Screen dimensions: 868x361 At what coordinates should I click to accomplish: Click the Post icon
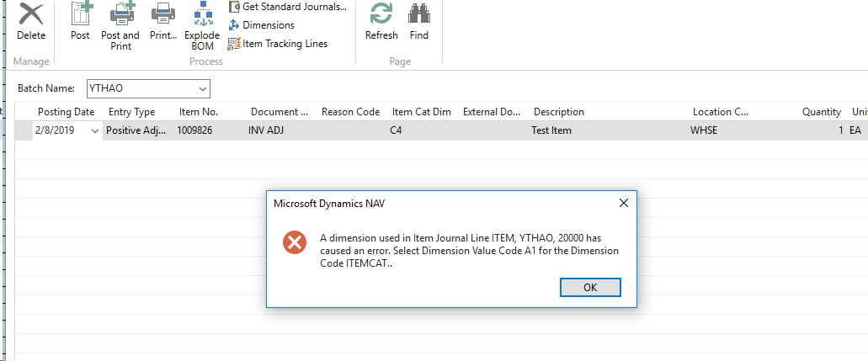coord(81,13)
